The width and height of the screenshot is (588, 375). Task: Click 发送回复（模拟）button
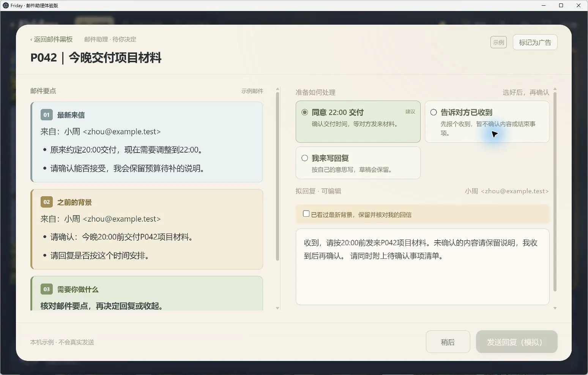517,342
